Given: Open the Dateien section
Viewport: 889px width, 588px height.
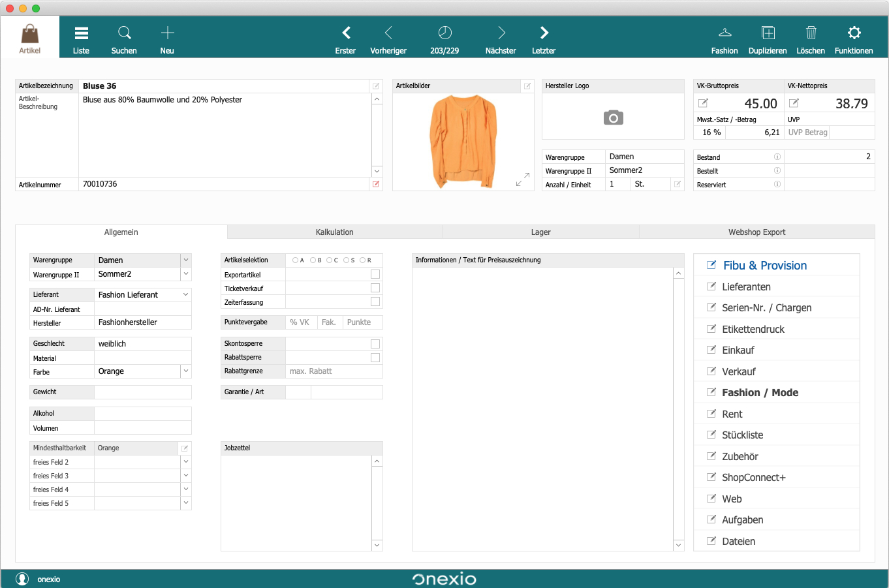Looking at the screenshot, I should [777, 542].
